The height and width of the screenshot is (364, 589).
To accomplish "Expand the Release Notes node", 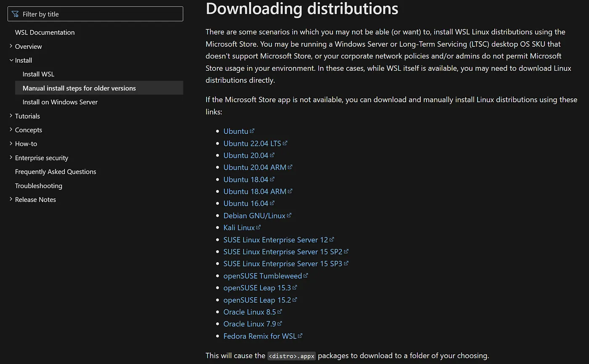I will [x=11, y=199].
